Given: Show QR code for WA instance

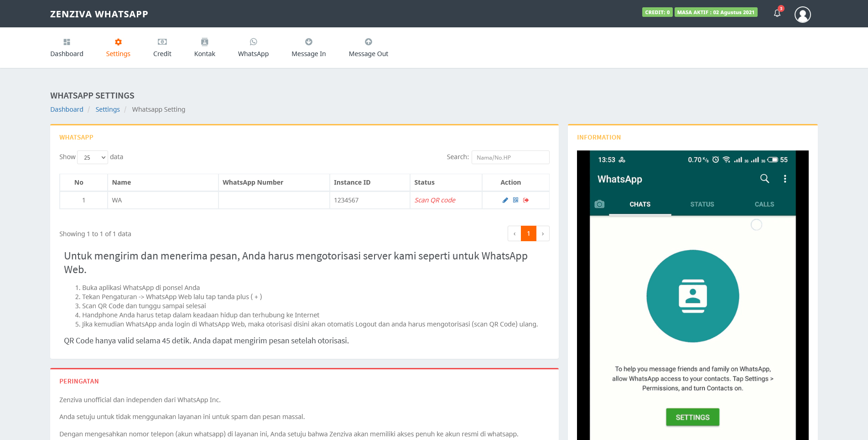Looking at the screenshot, I should [516, 200].
